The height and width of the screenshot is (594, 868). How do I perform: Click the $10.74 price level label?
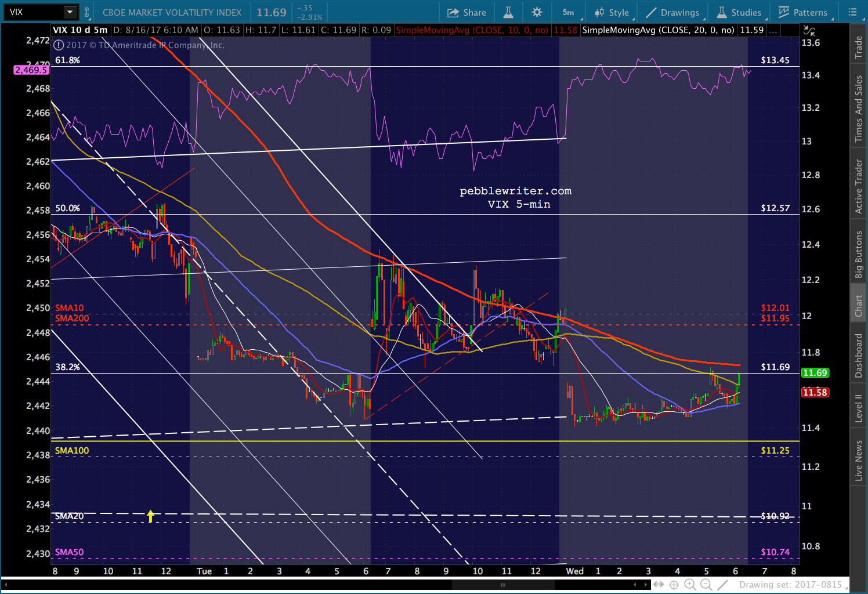pyautogui.click(x=775, y=552)
